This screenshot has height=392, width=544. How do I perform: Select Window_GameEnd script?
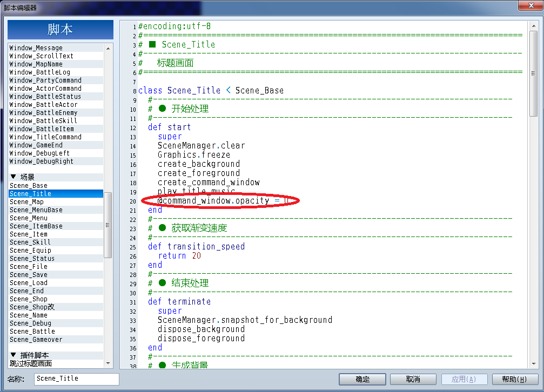click(x=56, y=145)
